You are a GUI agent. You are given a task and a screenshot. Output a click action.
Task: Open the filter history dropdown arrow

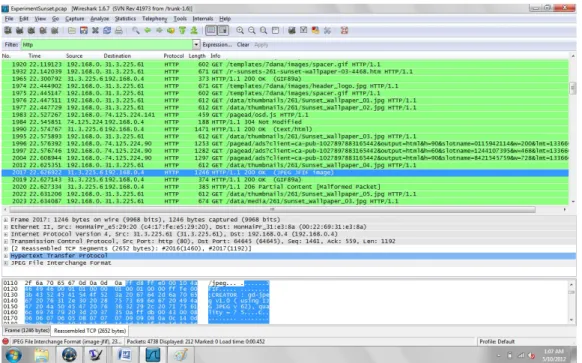[196, 45]
